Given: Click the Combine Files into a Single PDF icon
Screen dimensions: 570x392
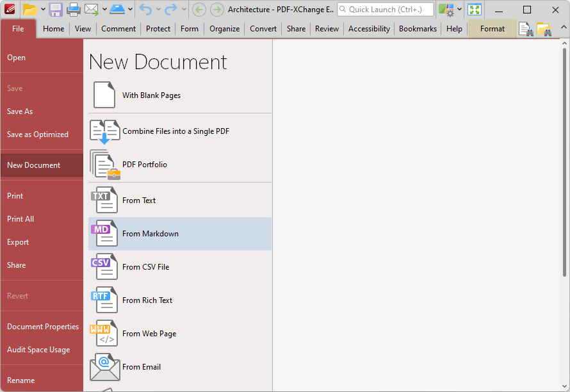Looking at the screenshot, I should [x=104, y=132].
